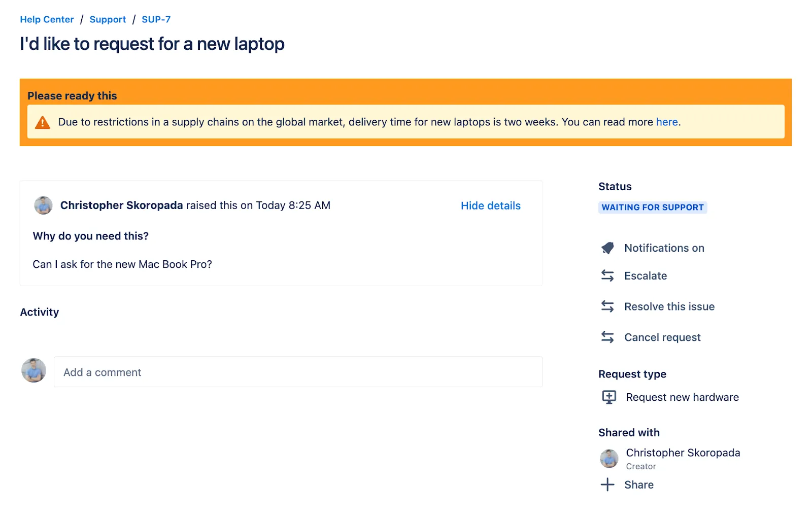Click the Cancel request transition icon
Image resolution: width=812 pixels, height=518 pixels.
607,337
